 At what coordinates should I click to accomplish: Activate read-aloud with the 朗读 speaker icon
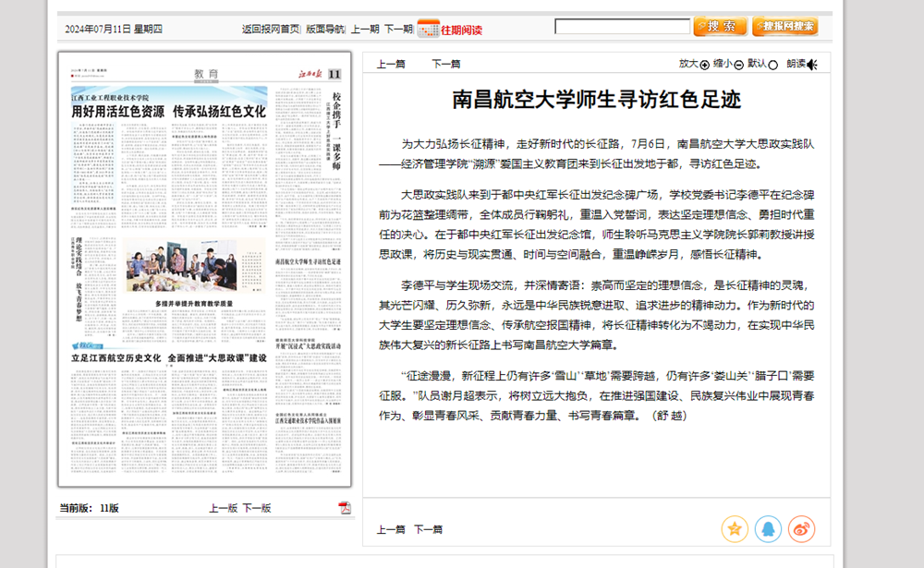pyautogui.click(x=810, y=65)
